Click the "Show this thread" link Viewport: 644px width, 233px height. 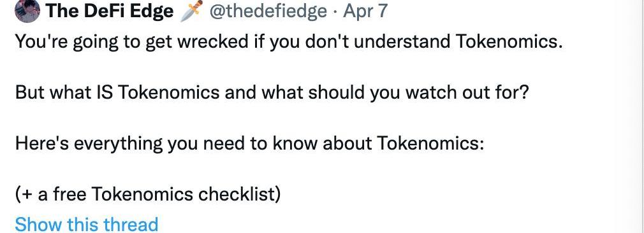(x=86, y=224)
